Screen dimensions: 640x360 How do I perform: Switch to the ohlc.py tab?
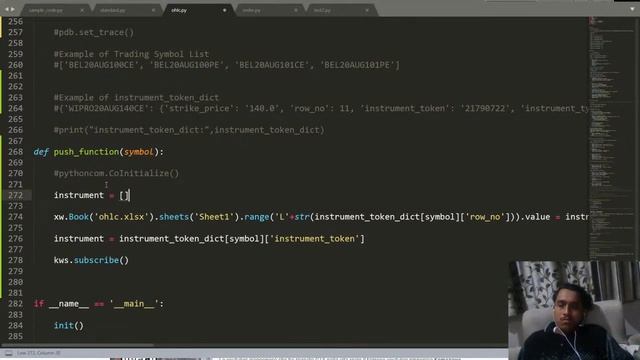coord(179,10)
